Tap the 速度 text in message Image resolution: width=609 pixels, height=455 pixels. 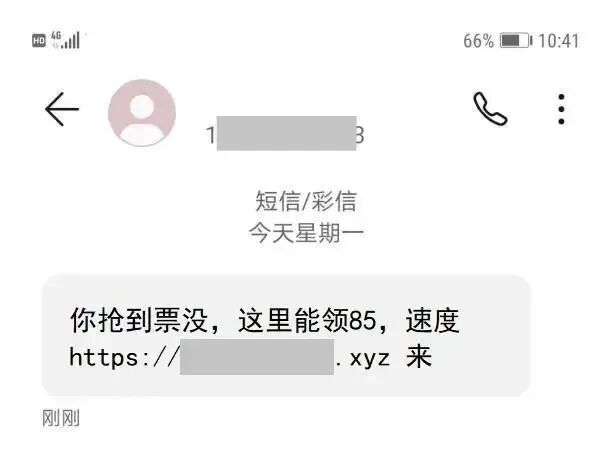(433, 321)
